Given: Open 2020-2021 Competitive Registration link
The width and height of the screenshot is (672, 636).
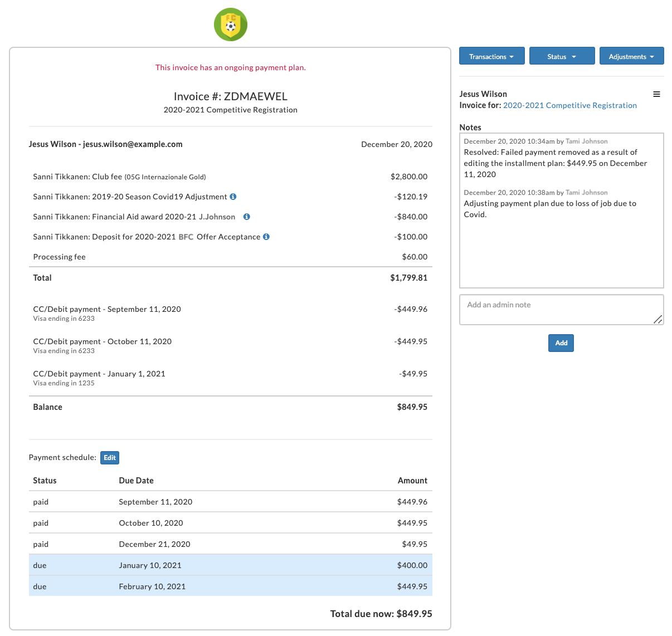Looking at the screenshot, I should click(x=569, y=105).
